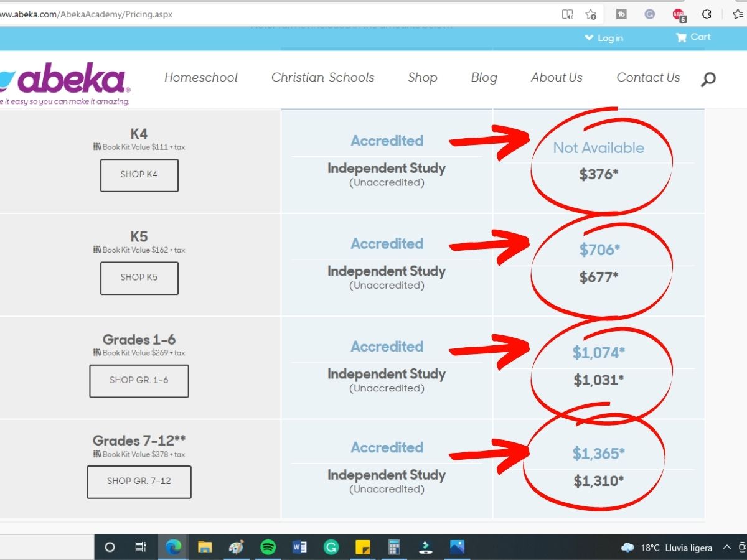The height and width of the screenshot is (560, 747).
Task: Switch to Microsoft Edge on taskbar
Action: tap(173, 548)
